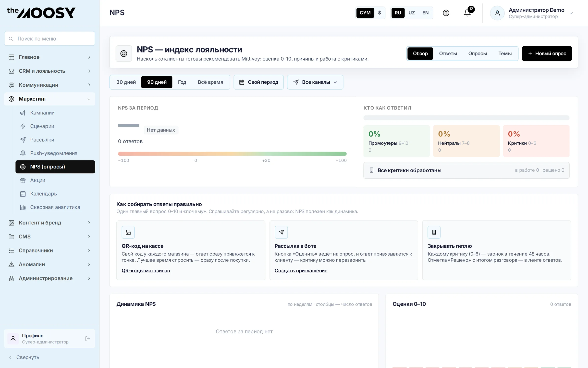Switch to the Опросы tab
The height and width of the screenshot is (368, 588).
coord(478,53)
